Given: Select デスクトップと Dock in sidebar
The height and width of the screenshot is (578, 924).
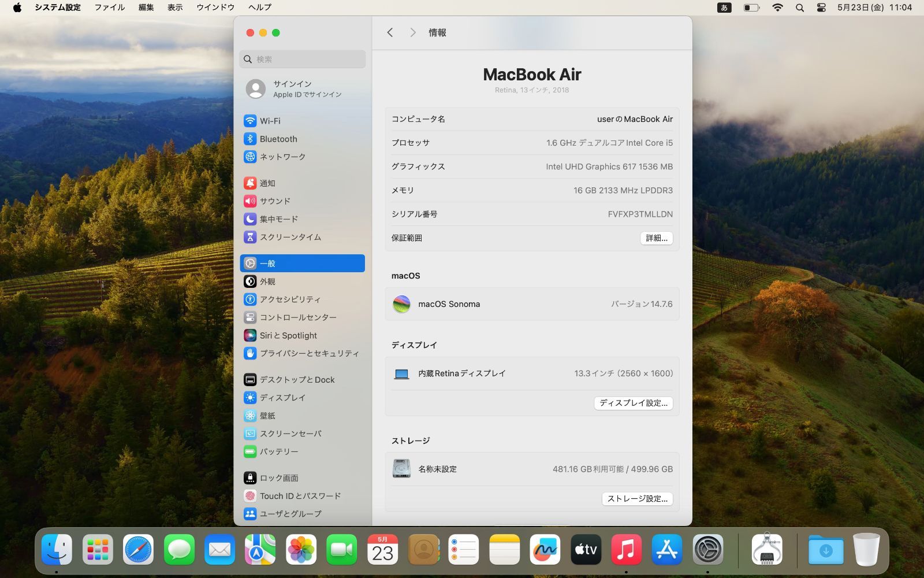Looking at the screenshot, I should (x=302, y=380).
